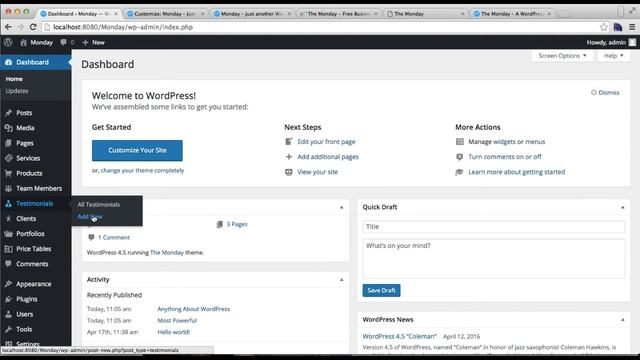Click the admin avatar next to Howdy

tap(632, 42)
